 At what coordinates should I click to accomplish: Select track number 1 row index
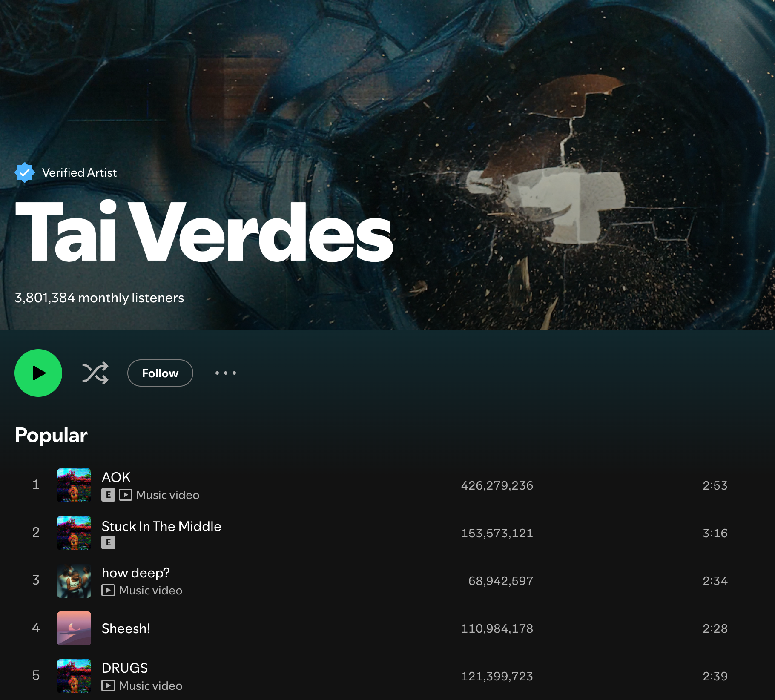pos(36,485)
